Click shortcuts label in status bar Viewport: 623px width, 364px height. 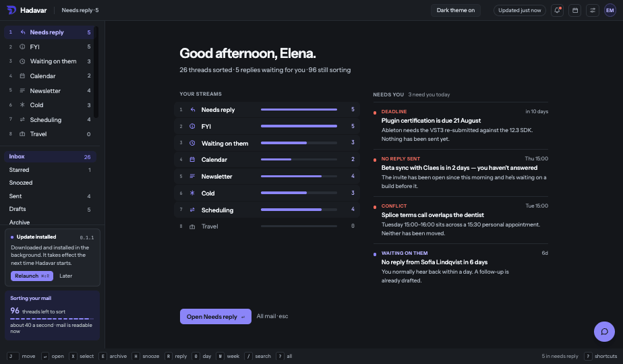point(605,356)
